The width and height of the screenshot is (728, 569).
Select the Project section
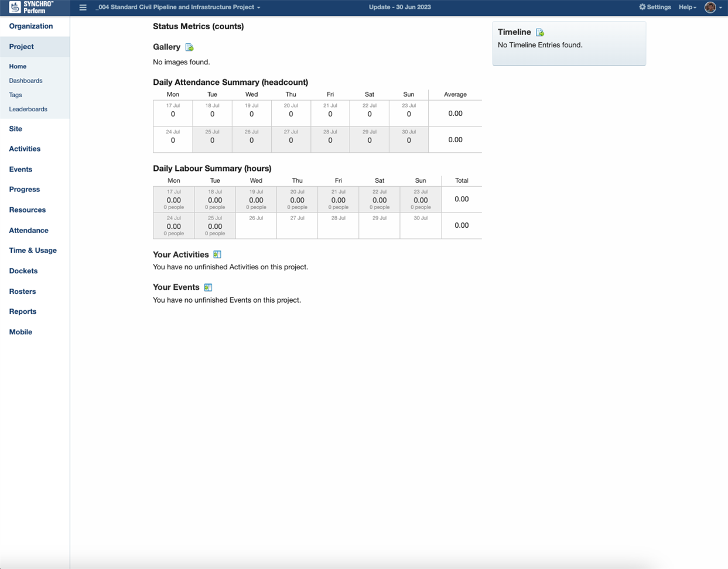[x=22, y=47]
